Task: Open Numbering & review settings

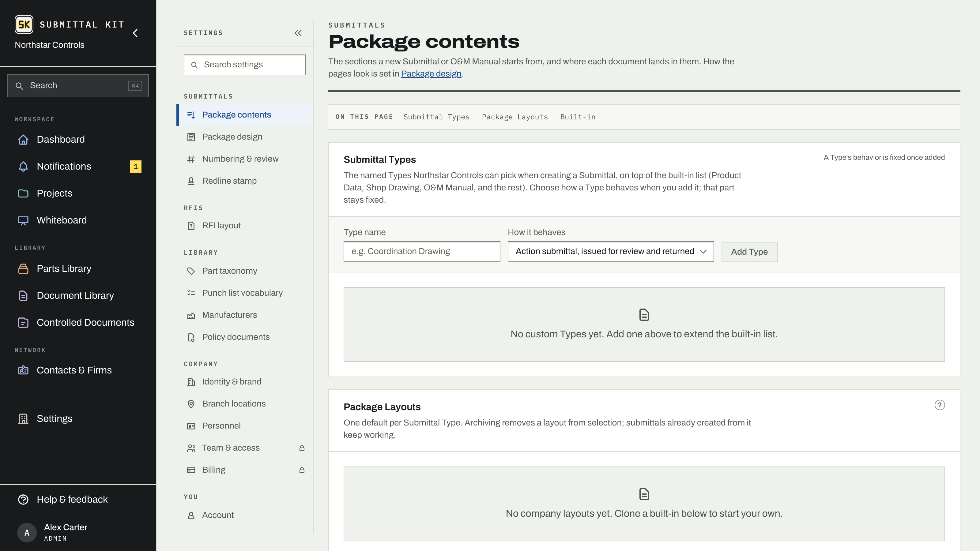Action: [245, 159]
